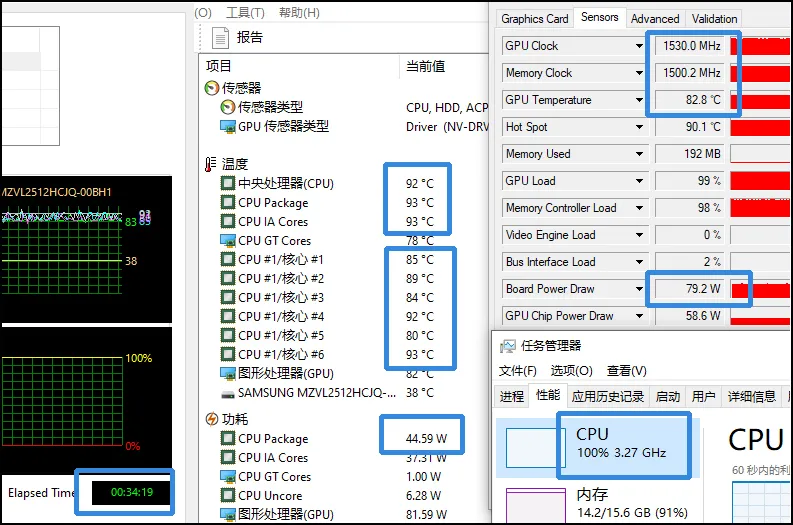The width and height of the screenshot is (793, 525).
Task: Click the Task Manager window title icon
Action: pos(508,346)
